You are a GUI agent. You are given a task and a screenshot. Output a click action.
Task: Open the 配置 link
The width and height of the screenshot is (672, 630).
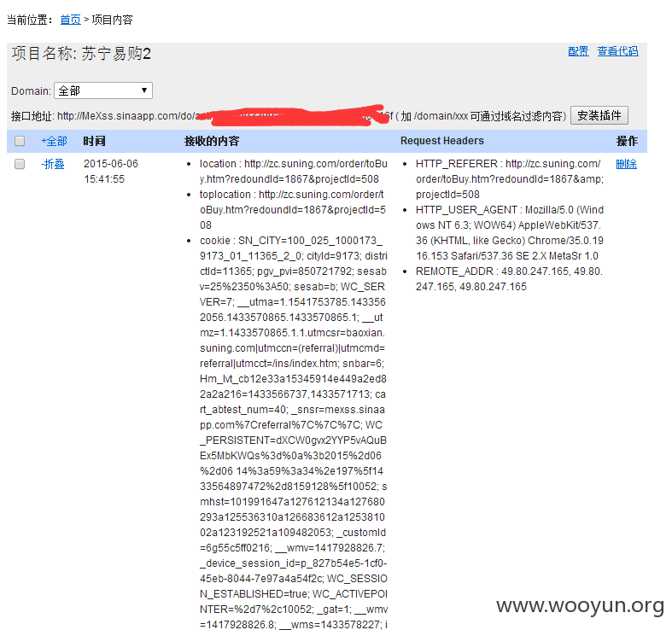click(578, 51)
